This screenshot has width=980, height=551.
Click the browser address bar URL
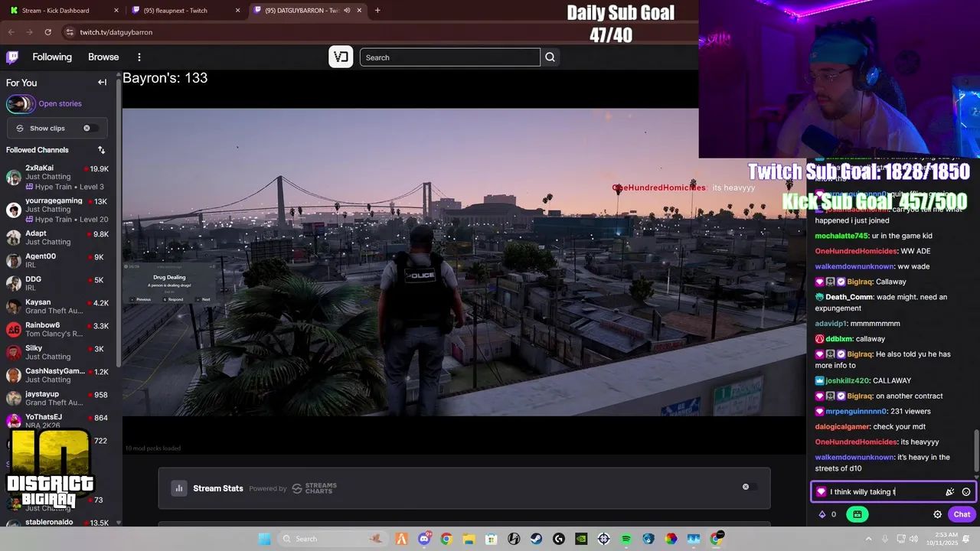[116, 32]
